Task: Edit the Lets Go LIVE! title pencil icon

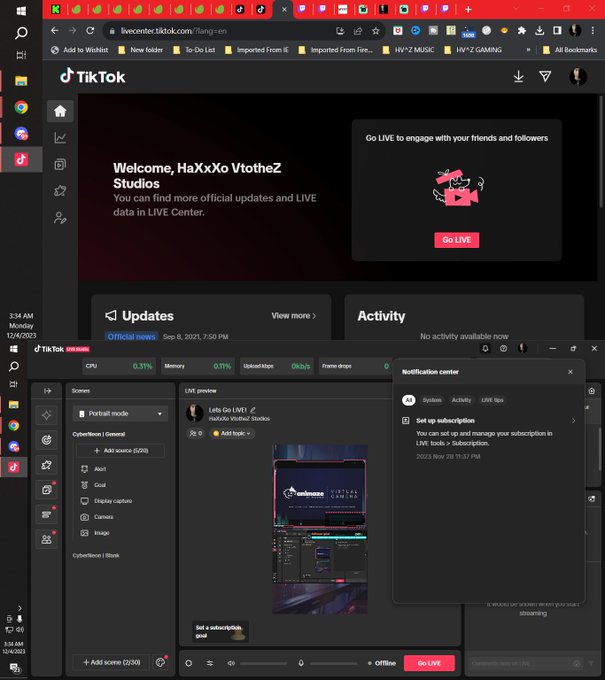Action: [253, 410]
